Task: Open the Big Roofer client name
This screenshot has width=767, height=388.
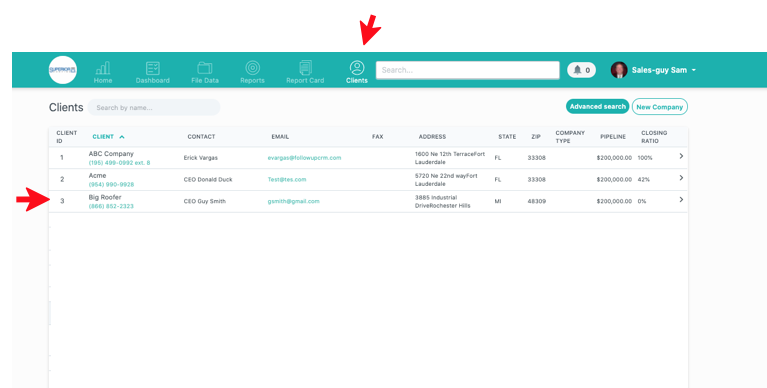Action: pyautogui.click(x=105, y=197)
